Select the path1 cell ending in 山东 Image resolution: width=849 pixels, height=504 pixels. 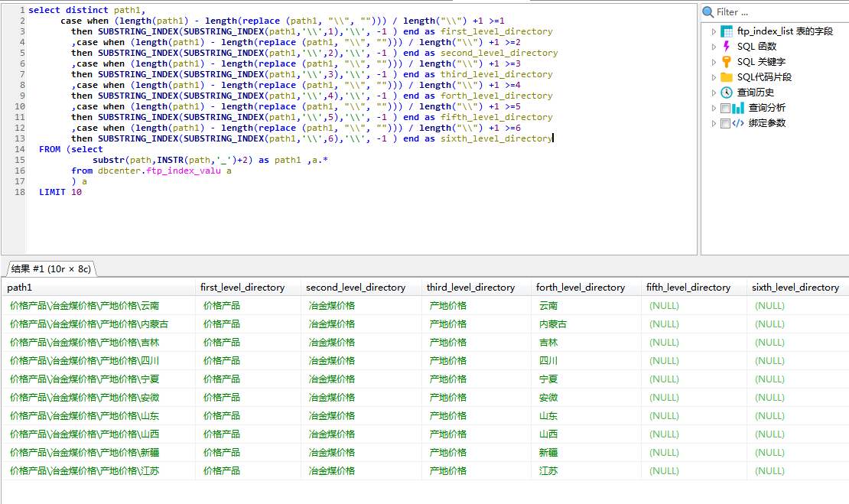[x=98, y=416]
